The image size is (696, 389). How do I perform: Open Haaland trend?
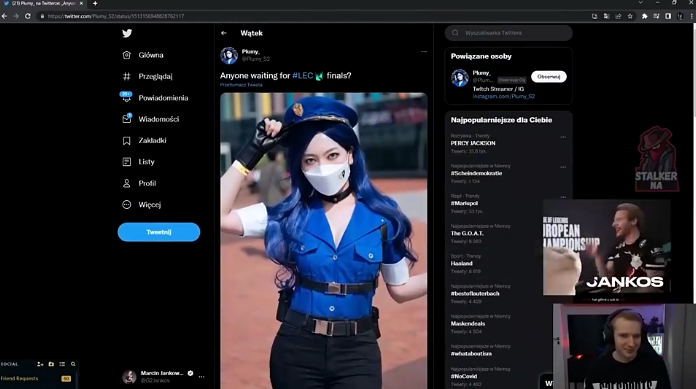click(x=462, y=263)
